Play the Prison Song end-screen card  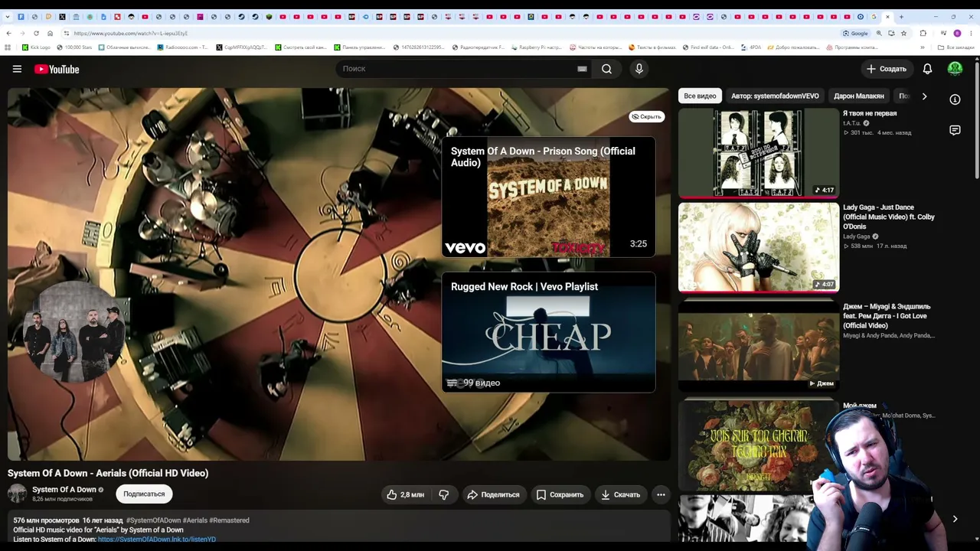click(549, 197)
